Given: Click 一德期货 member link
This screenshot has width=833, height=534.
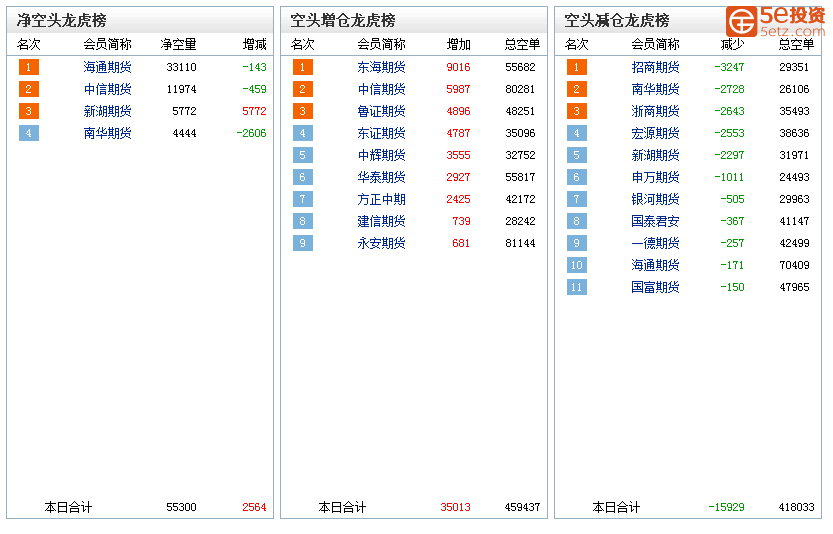Looking at the screenshot, I should [655, 243].
